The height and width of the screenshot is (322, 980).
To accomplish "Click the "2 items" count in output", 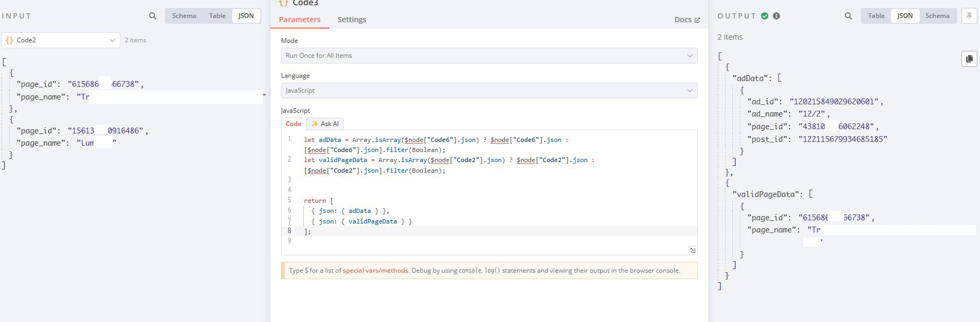I will point(730,37).
